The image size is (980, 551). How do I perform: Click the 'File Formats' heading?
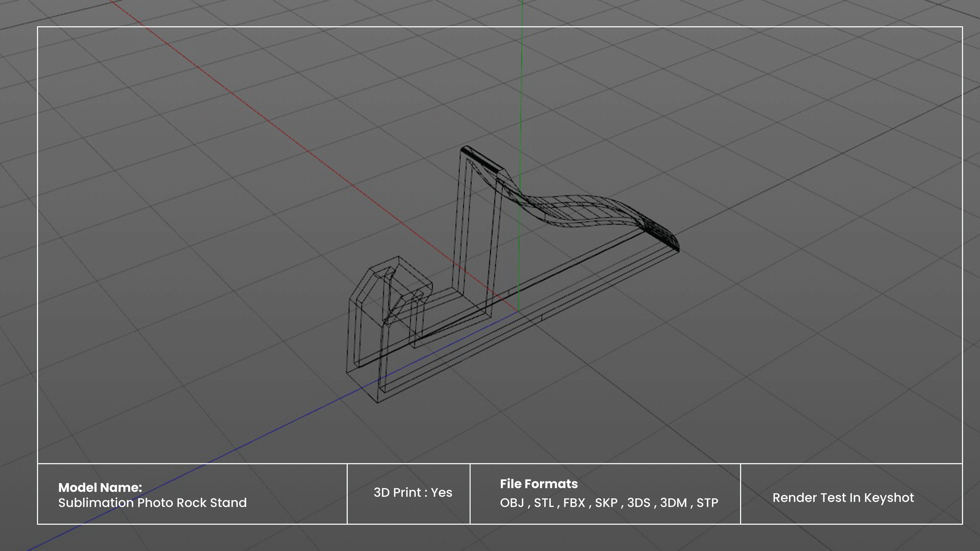coord(539,484)
